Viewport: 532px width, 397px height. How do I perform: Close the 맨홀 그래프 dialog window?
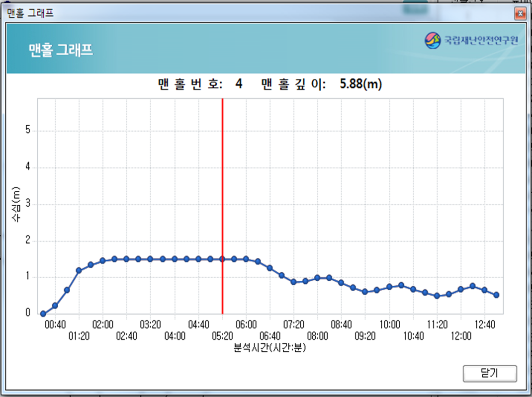point(520,13)
